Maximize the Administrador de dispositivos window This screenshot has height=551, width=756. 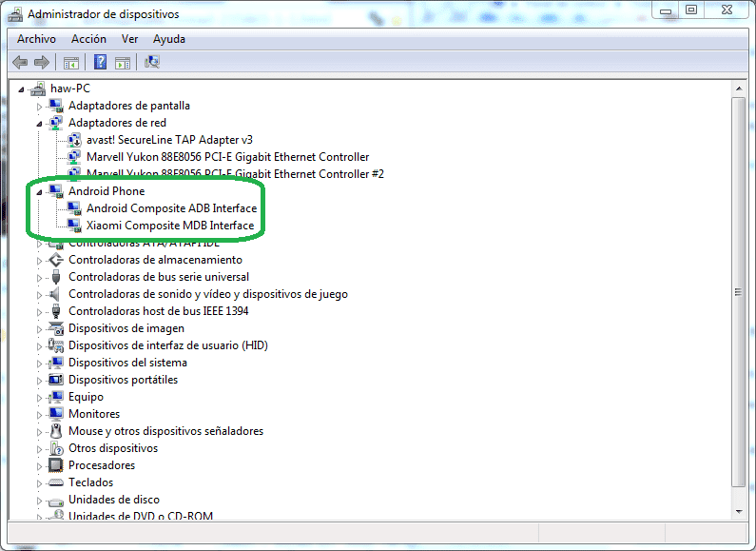[x=691, y=10]
